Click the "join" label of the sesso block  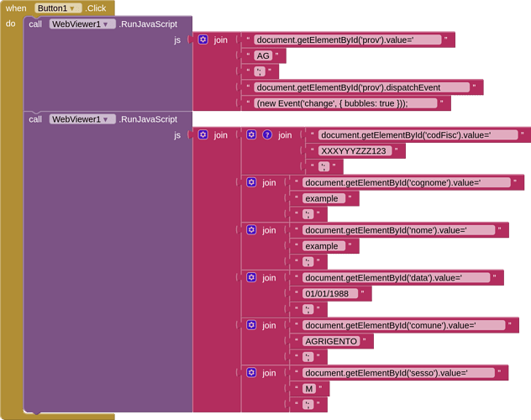tap(269, 373)
